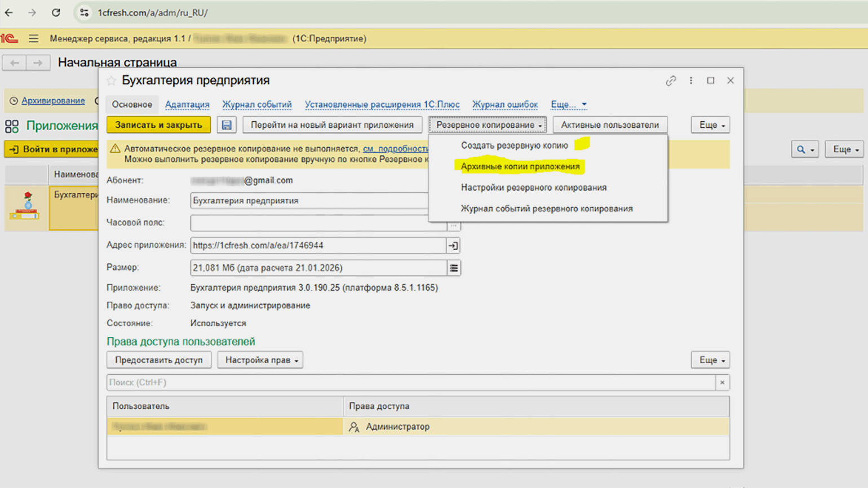
Task: Select Архивные копии приложения menu item
Action: (x=520, y=167)
